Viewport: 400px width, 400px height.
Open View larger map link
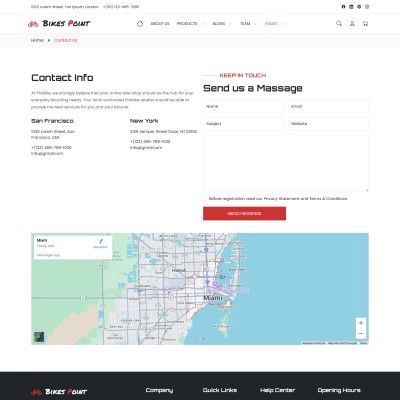(48, 255)
